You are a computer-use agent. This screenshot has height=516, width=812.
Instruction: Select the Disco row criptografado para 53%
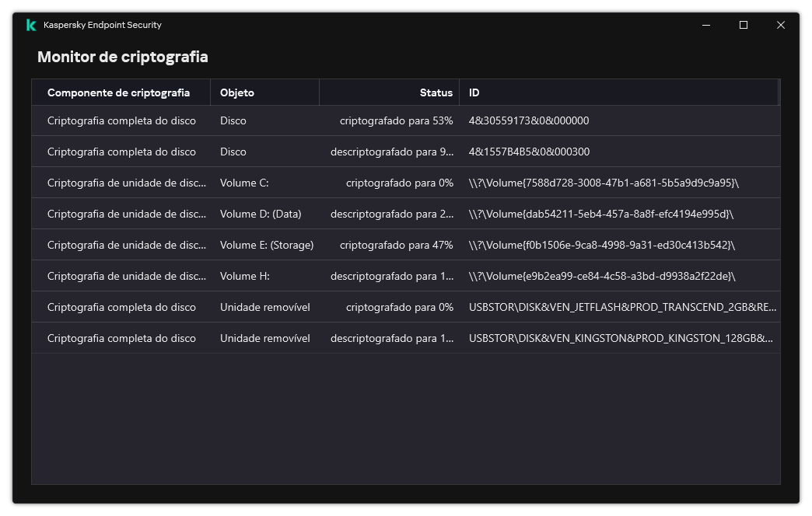click(311, 120)
